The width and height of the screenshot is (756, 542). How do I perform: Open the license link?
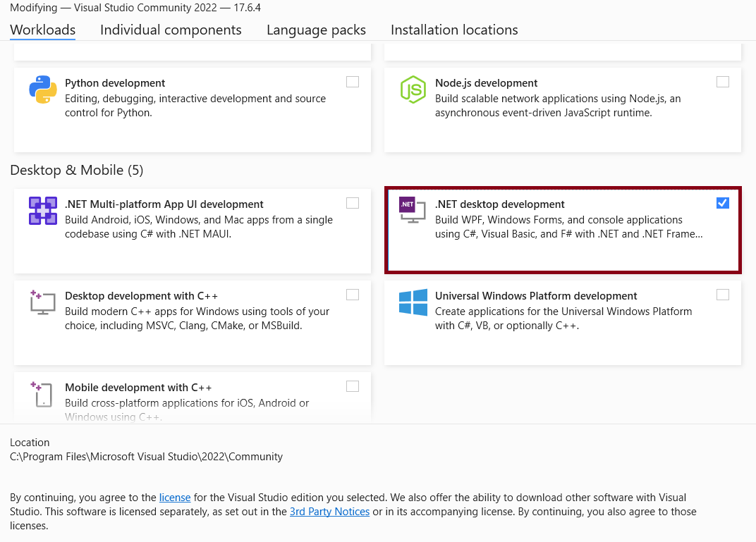coord(175,498)
